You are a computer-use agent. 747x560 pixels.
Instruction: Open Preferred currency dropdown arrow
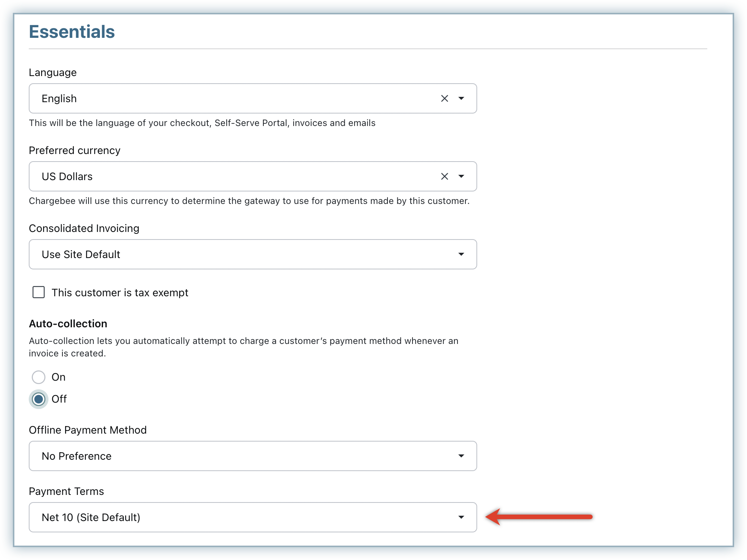461,176
